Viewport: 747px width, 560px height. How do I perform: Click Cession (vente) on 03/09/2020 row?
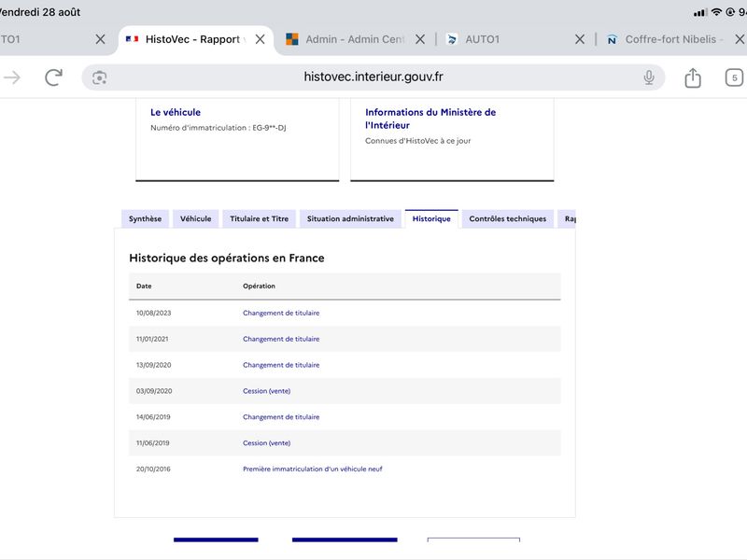pyautogui.click(x=266, y=391)
